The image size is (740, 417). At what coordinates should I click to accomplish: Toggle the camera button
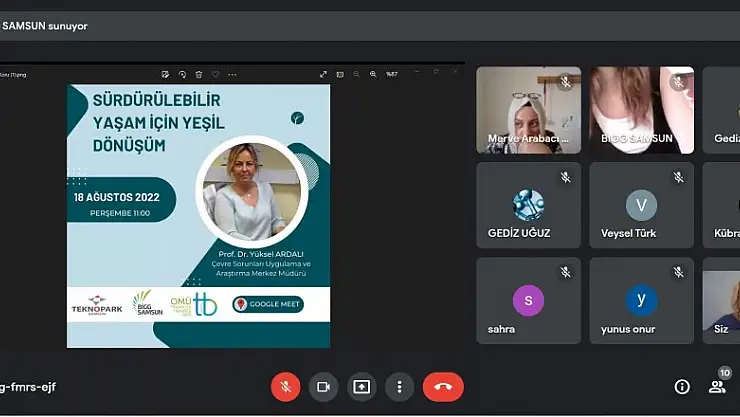[x=323, y=386]
